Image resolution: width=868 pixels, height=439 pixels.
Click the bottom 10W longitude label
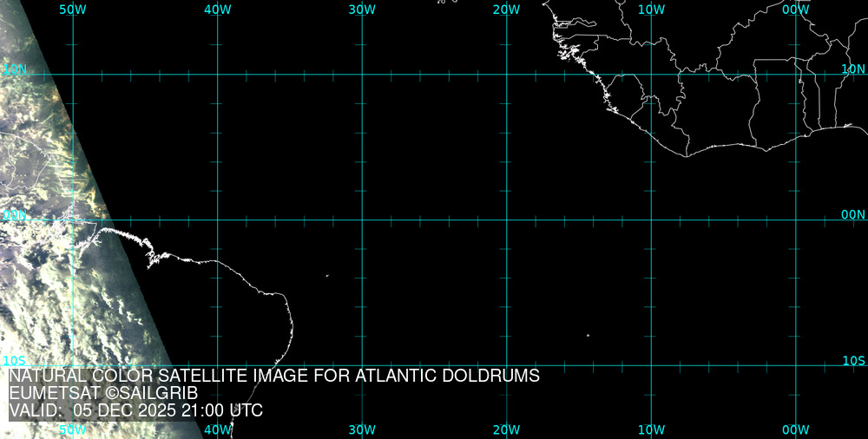651,429
